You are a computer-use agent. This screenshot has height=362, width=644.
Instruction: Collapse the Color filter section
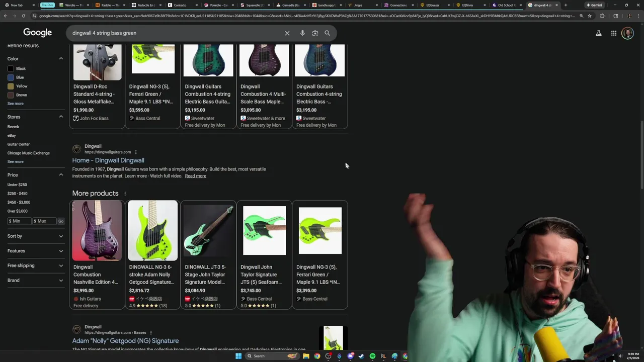[61, 59]
